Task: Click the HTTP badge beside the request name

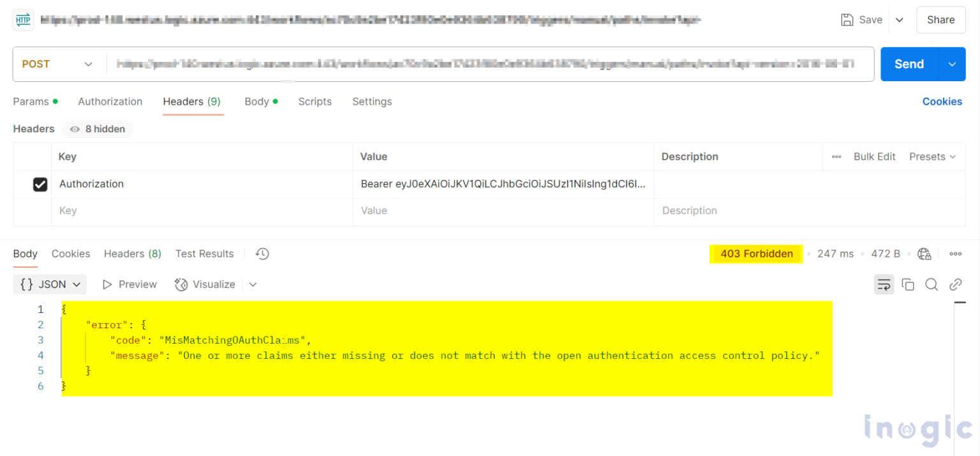Action: pyautogui.click(x=23, y=20)
